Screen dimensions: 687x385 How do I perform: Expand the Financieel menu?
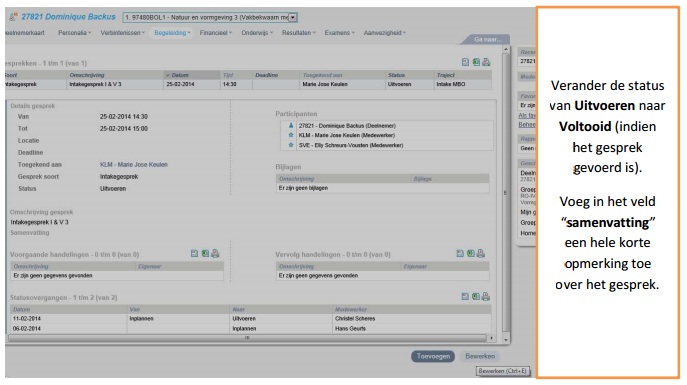(216, 32)
